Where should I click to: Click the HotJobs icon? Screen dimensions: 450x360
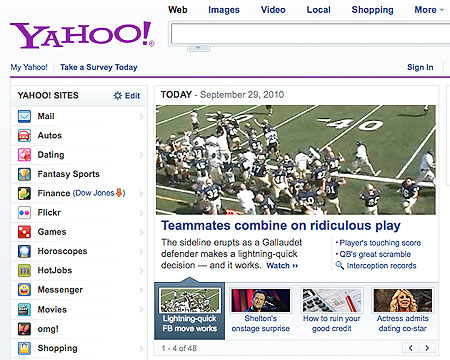24,271
